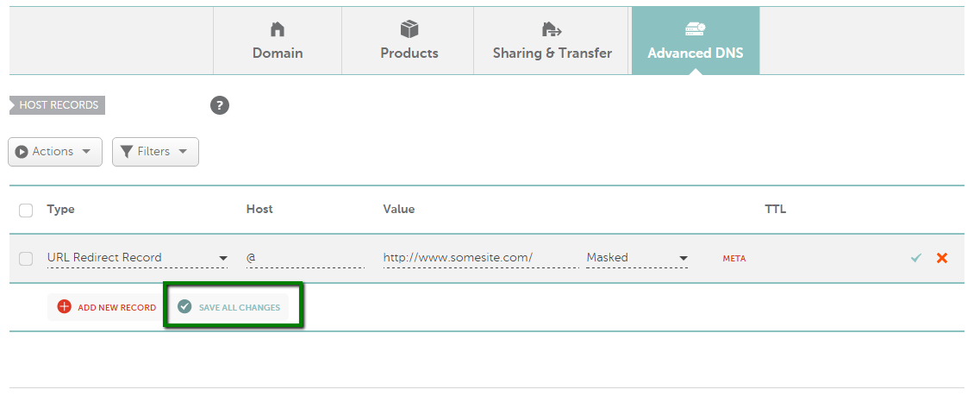Click the house icon on Domain tab

278,29
